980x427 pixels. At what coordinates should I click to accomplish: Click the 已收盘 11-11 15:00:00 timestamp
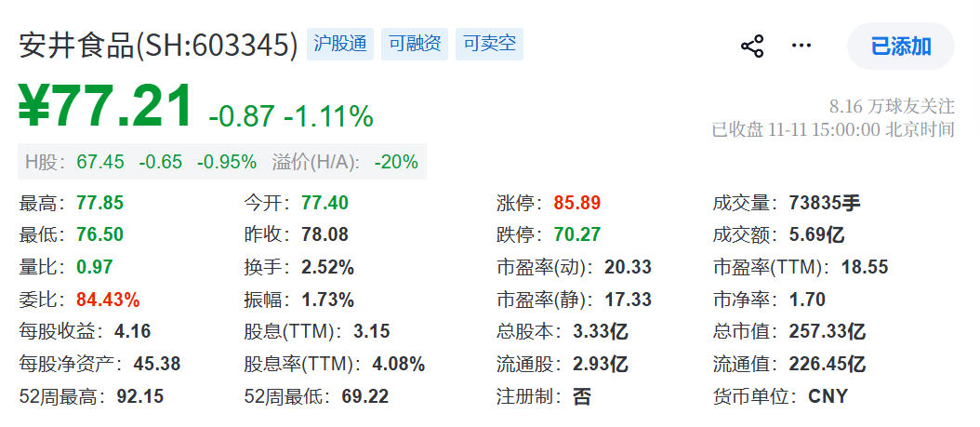click(x=833, y=129)
